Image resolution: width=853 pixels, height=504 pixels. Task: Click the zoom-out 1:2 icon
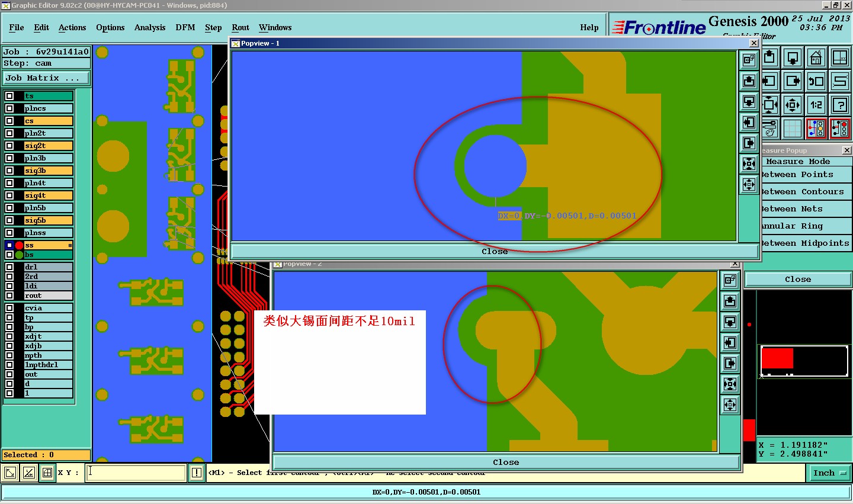coord(816,105)
